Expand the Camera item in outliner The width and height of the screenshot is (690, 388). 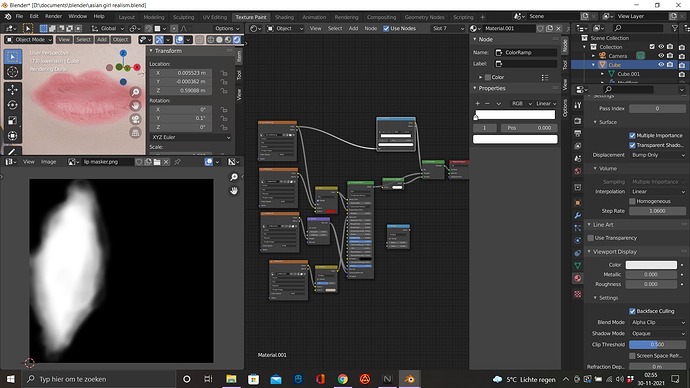point(594,56)
